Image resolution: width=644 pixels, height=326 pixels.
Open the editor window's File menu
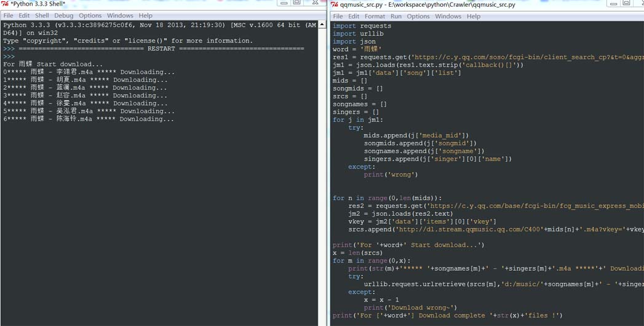(338, 17)
